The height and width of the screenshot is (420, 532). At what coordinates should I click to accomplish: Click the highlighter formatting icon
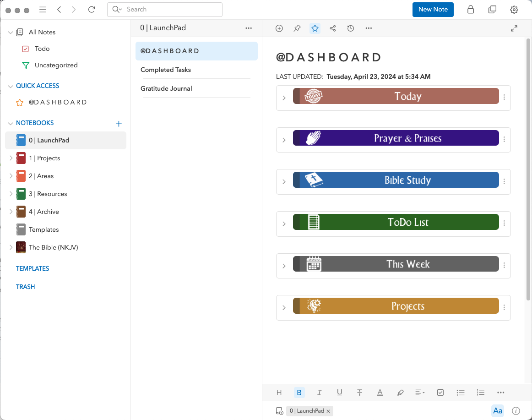pos(401,393)
